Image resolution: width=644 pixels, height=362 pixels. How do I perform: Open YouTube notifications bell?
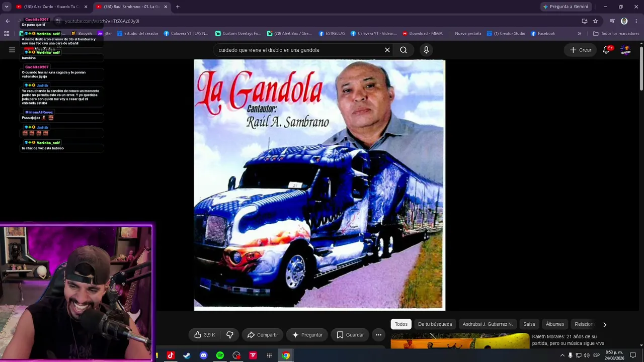click(606, 50)
